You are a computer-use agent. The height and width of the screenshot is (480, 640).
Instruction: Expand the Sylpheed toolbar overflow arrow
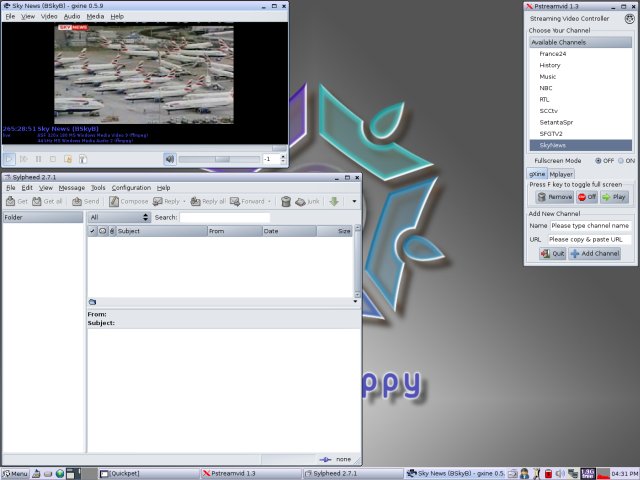pyautogui.click(x=354, y=201)
